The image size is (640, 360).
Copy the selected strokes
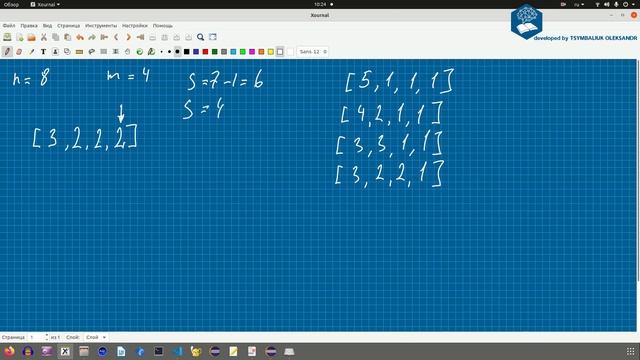[x=56, y=37]
